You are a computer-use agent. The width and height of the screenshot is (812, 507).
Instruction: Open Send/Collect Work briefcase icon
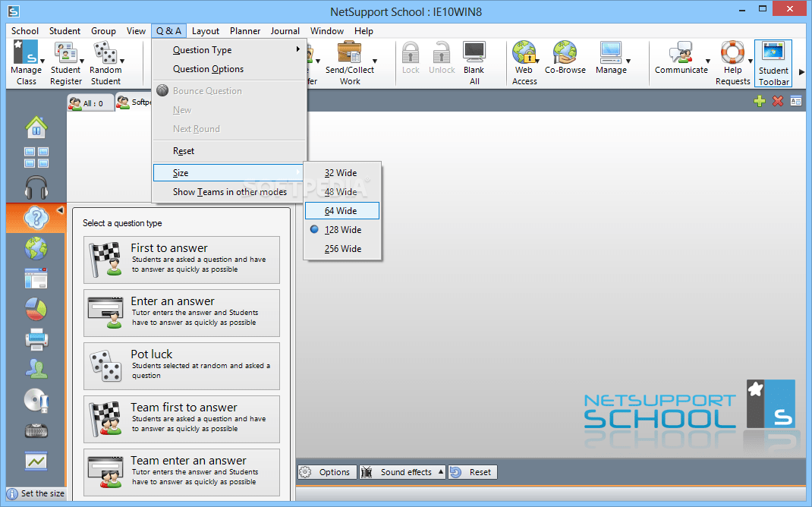[x=350, y=63]
